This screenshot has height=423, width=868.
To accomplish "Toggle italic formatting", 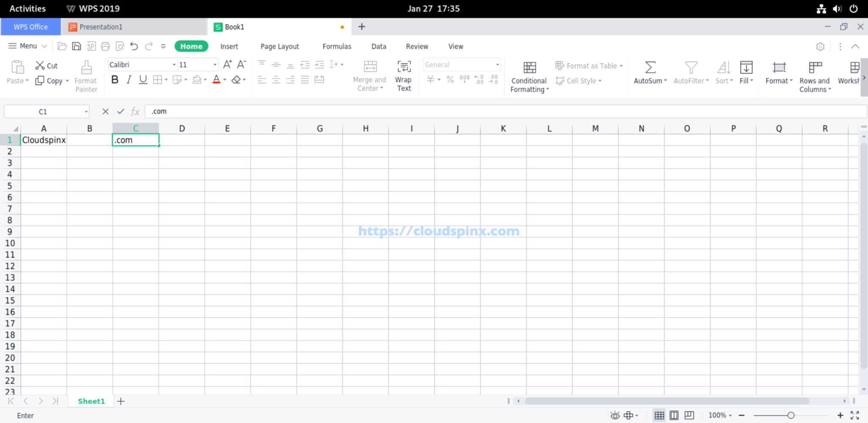I will [x=129, y=80].
